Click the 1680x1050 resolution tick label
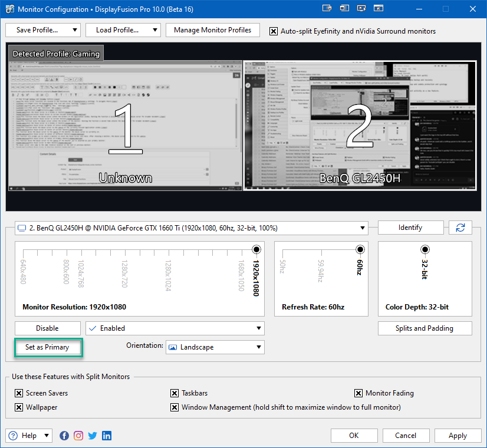Screen dimensions: 487x448 click(241, 275)
